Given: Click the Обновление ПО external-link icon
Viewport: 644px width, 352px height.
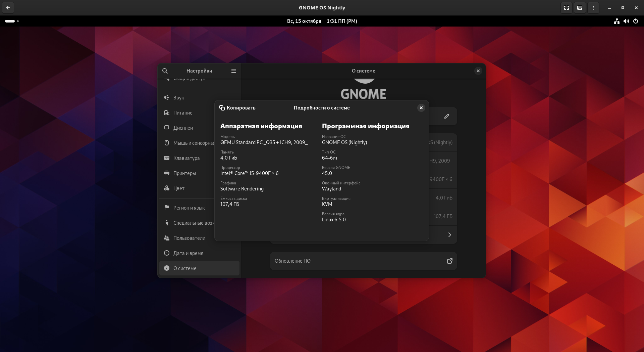Looking at the screenshot, I should click(x=450, y=261).
